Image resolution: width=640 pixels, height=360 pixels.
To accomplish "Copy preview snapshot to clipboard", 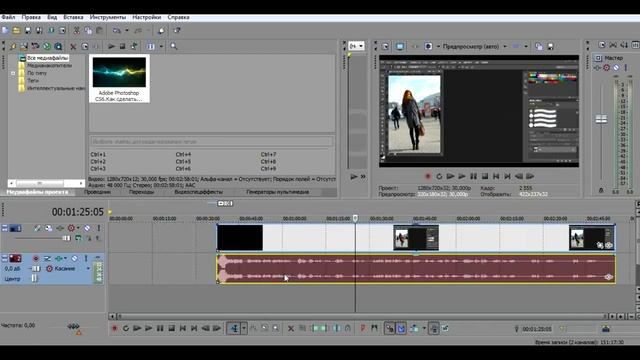I will point(539,47).
